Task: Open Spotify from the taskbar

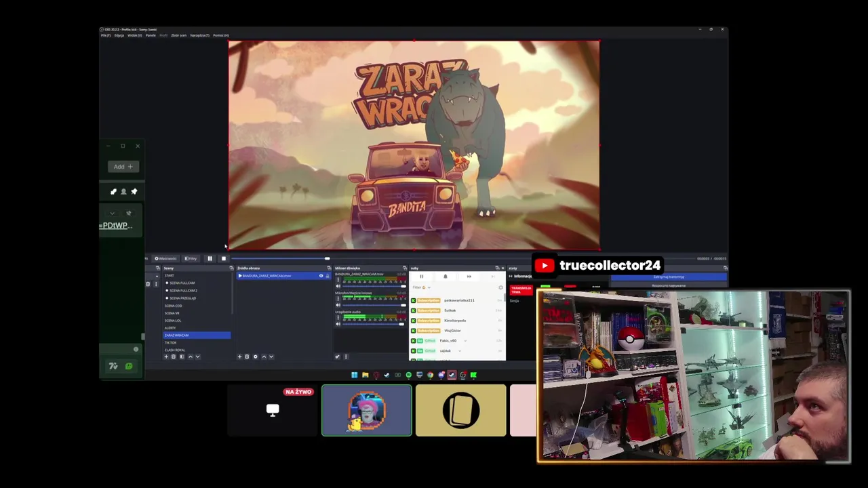Action: point(409,375)
